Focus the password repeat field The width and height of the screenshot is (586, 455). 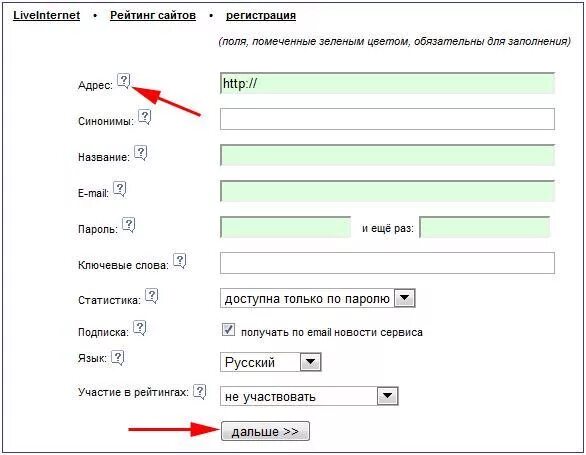[485, 227]
